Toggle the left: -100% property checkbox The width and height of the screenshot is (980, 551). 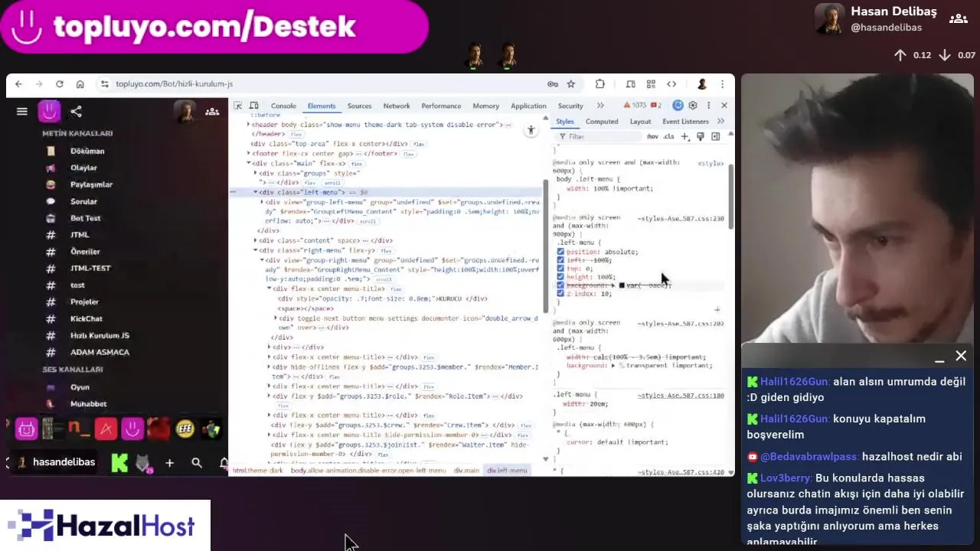[x=560, y=260]
